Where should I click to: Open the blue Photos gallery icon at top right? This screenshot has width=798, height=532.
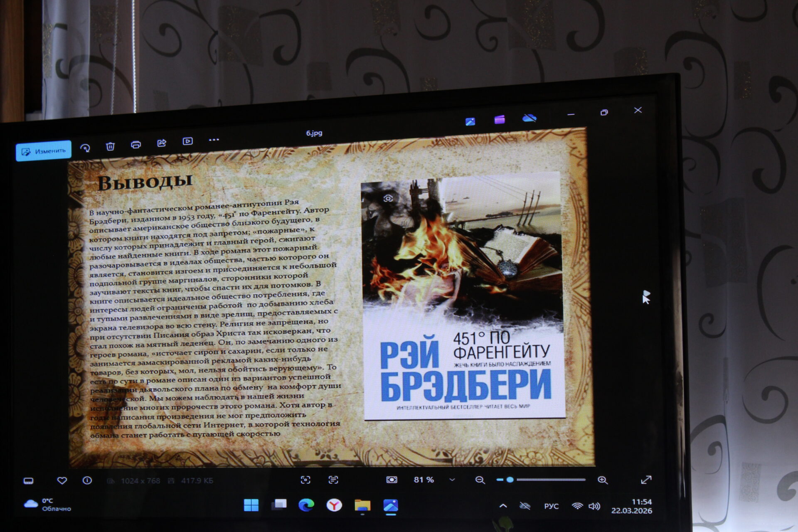click(x=470, y=121)
